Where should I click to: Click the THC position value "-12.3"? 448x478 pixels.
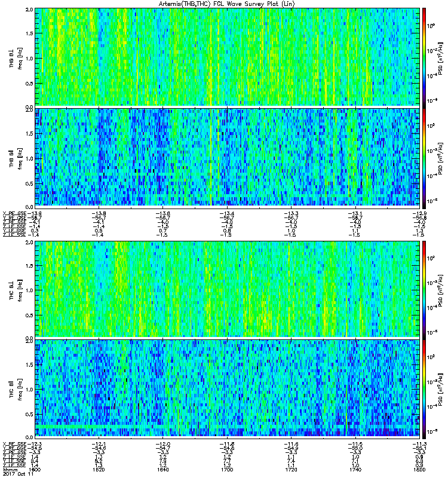click(x=34, y=444)
